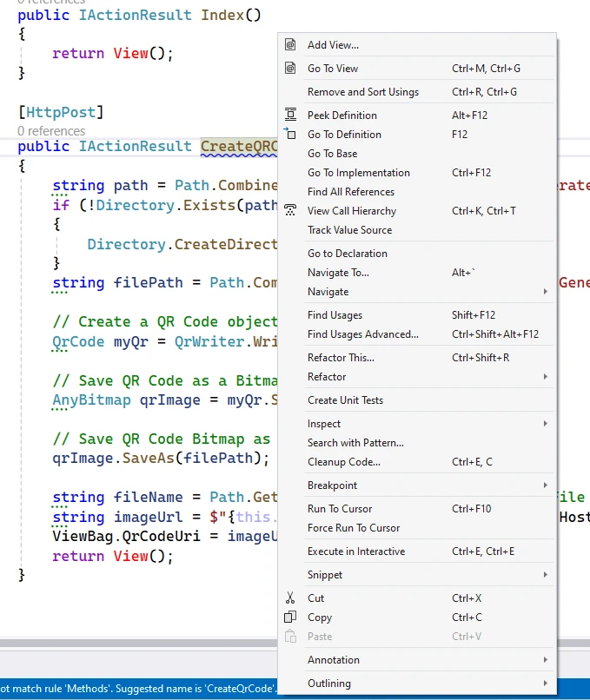This screenshot has width=590, height=700.
Task: Choose Find All References
Action: coord(350,192)
